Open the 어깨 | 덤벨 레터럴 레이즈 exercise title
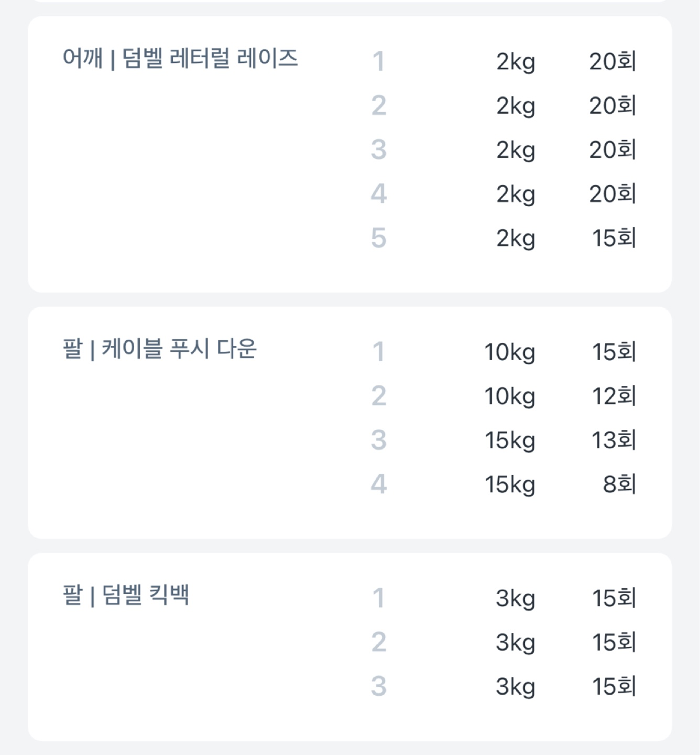The image size is (700, 755). pyautogui.click(x=180, y=58)
